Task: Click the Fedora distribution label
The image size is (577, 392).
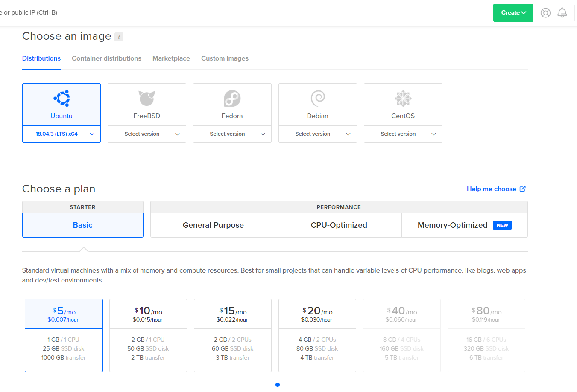Action: [232, 116]
